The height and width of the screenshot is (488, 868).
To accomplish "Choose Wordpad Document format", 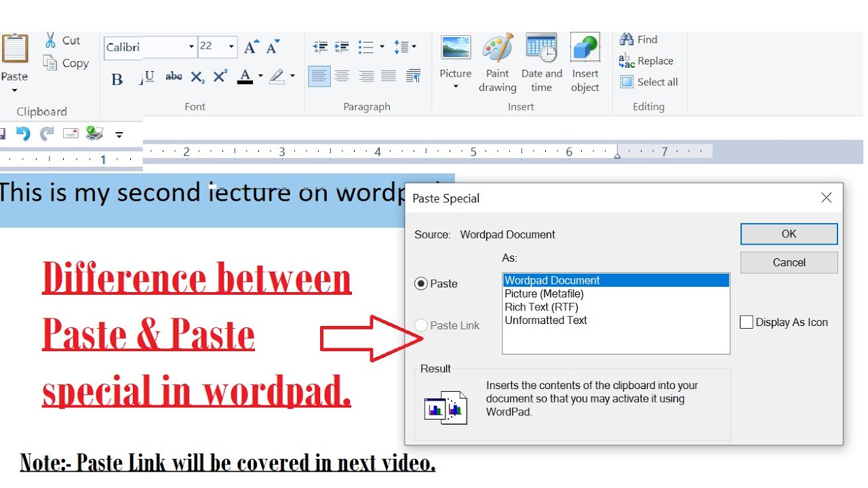I will pyautogui.click(x=616, y=281).
